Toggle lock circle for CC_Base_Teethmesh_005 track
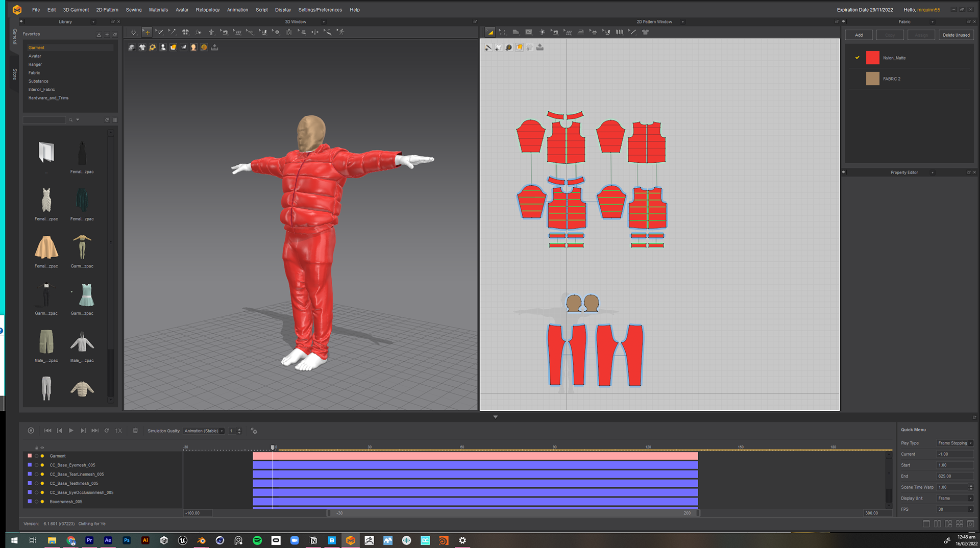 36,484
